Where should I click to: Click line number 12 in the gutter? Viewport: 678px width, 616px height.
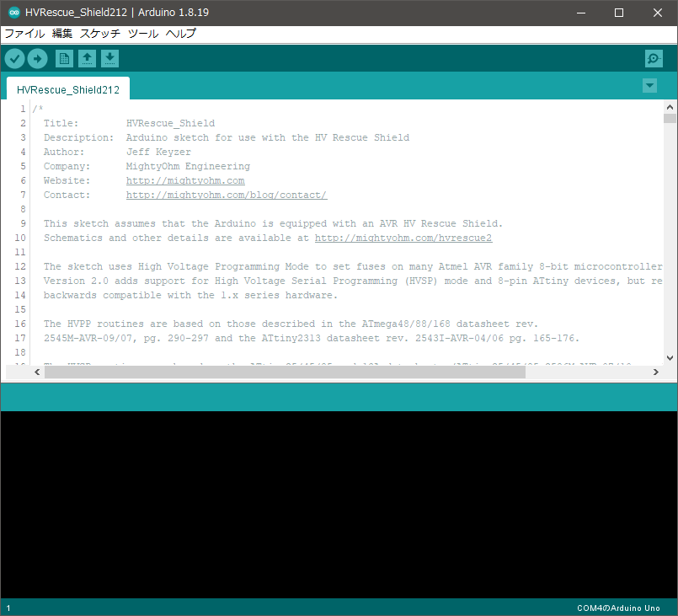click(20, 266)
